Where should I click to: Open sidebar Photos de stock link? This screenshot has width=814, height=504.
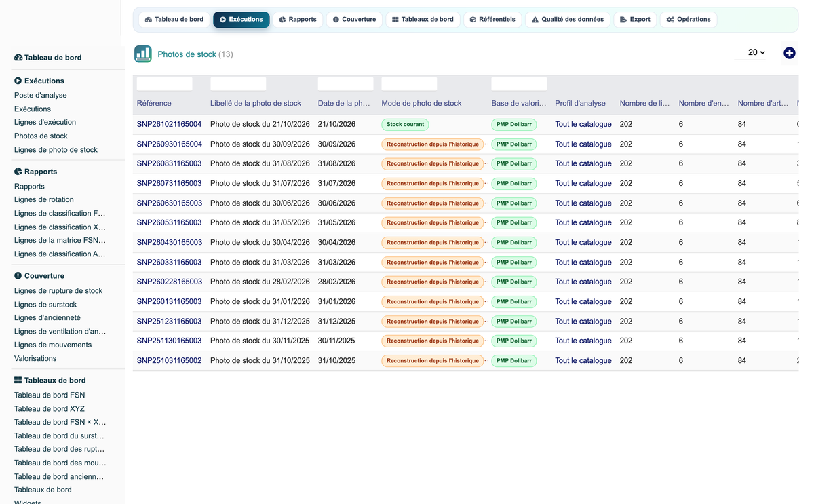[x=41, y=136]
